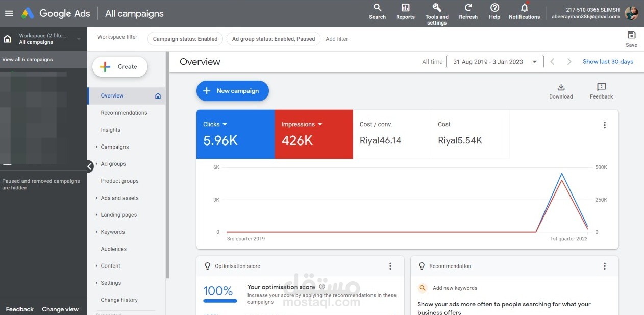Image resolution: width=644 pixels, height=315 pixels.
Task: Open the Recommendations page
Action: [124, 113]
